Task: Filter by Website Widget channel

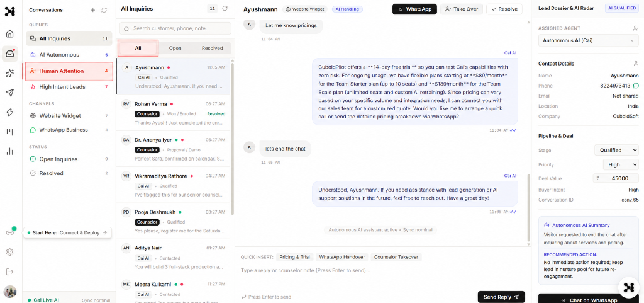Action: click(69, 116)
